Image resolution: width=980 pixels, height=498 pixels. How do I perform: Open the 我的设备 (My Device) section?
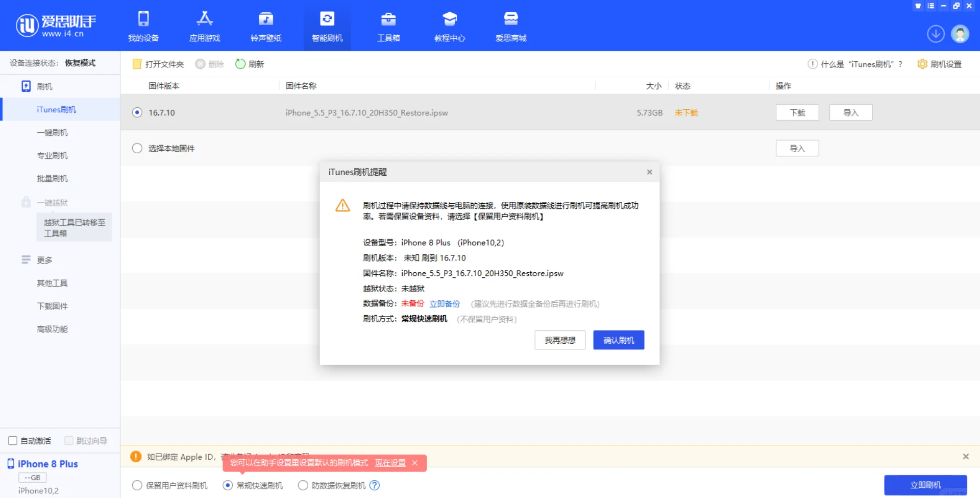coord(143,26)
